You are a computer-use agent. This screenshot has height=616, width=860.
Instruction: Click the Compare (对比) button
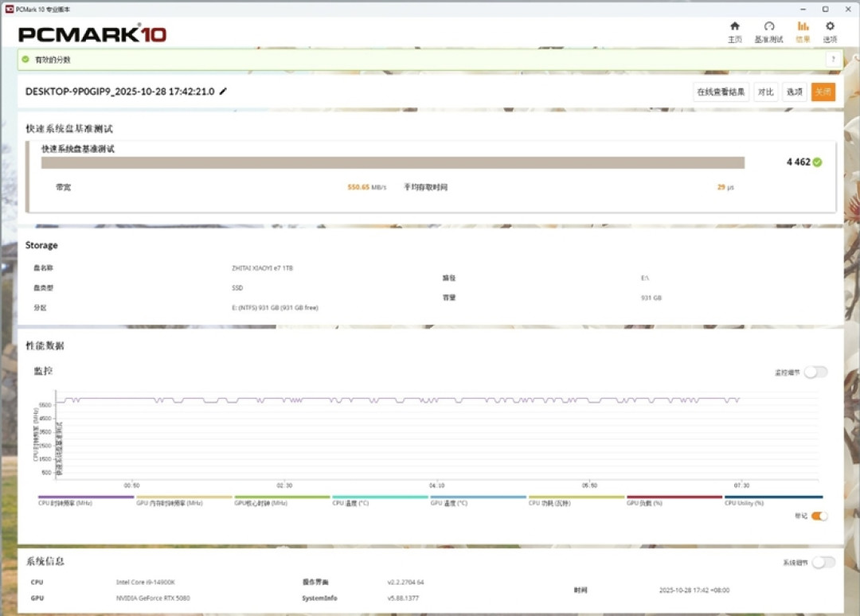point(766,92)
